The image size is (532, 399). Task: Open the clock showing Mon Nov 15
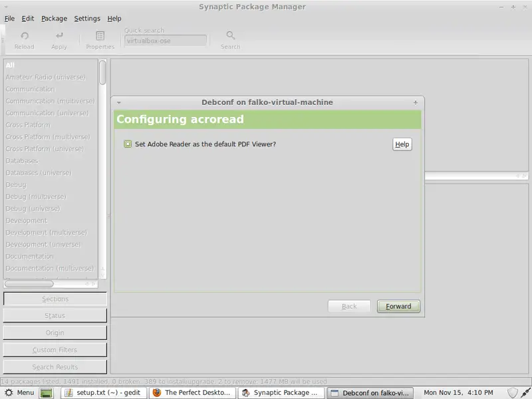[x=458, y=392]
